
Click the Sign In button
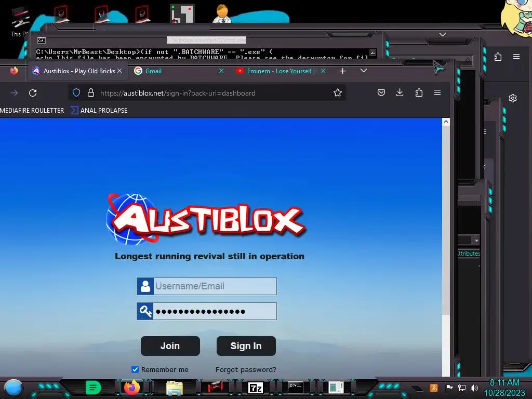[x=246, y=345]
